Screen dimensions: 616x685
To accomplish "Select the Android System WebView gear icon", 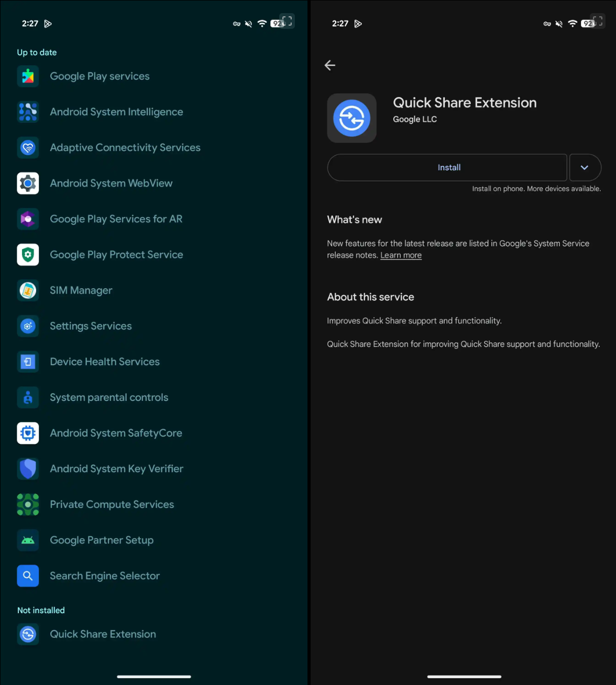I will tap(28, 183).
